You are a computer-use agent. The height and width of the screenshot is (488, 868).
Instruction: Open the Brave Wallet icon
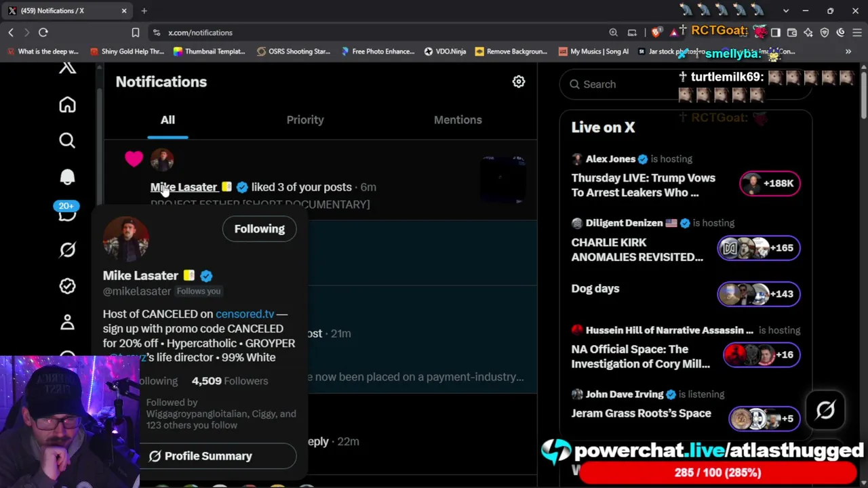click(x=792, y=33)
